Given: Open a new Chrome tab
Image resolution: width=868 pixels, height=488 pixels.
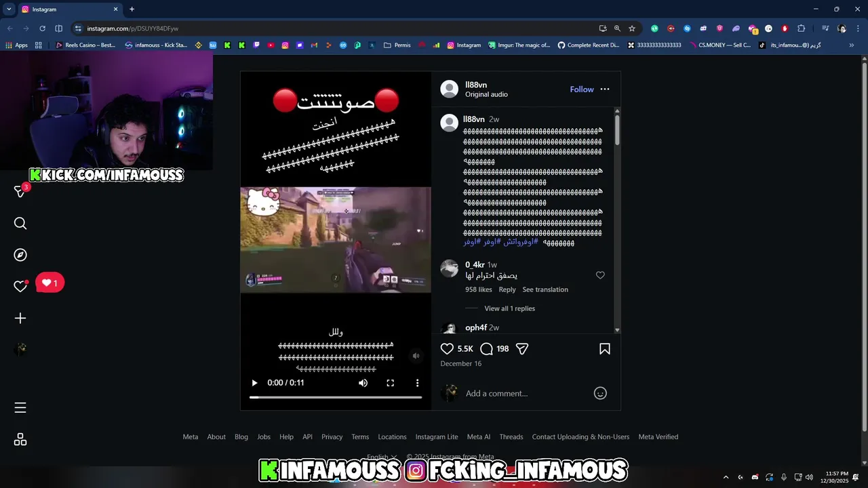Looking at the screenshot, I should click(x=132, y=9).
